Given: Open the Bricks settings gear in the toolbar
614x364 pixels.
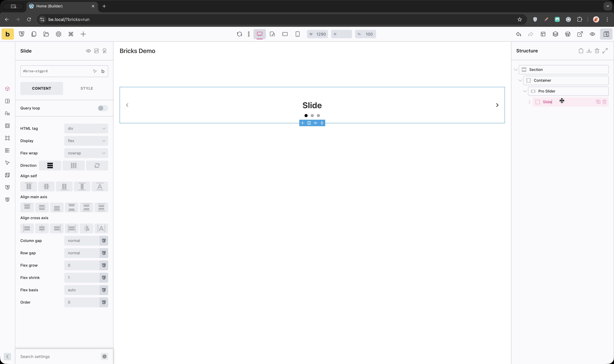Looking at the screenshot, I should coord(58,34).
